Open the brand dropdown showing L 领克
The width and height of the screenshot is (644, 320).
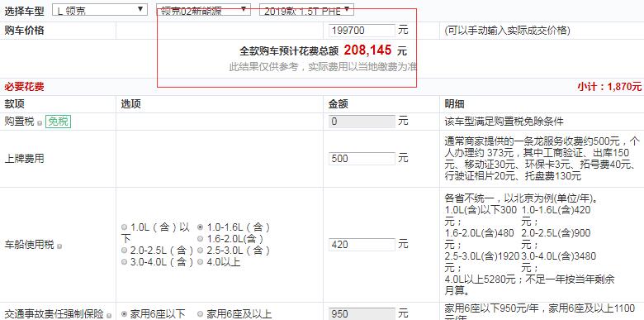(100, 10)
